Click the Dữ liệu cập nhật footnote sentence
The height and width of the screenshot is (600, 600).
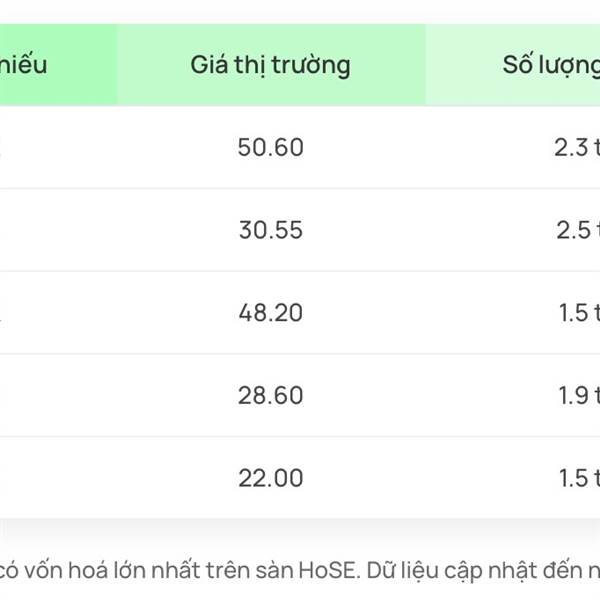pos(483,571)
